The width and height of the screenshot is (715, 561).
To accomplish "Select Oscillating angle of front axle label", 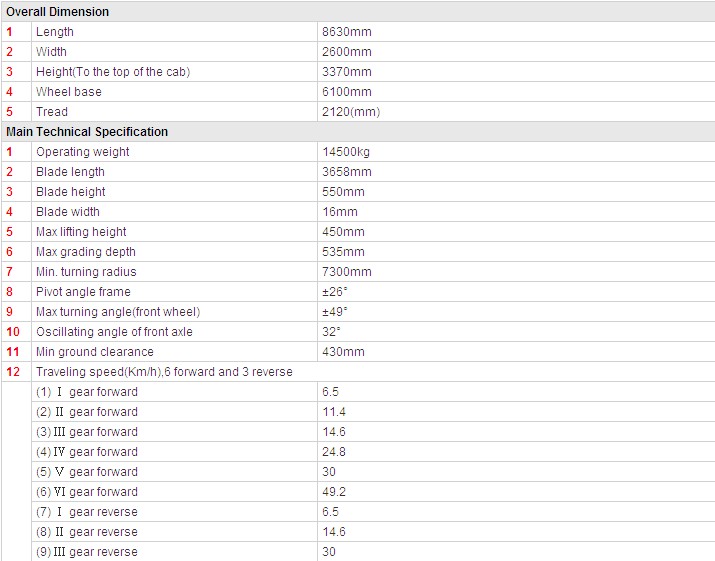I will click(114, 332).
